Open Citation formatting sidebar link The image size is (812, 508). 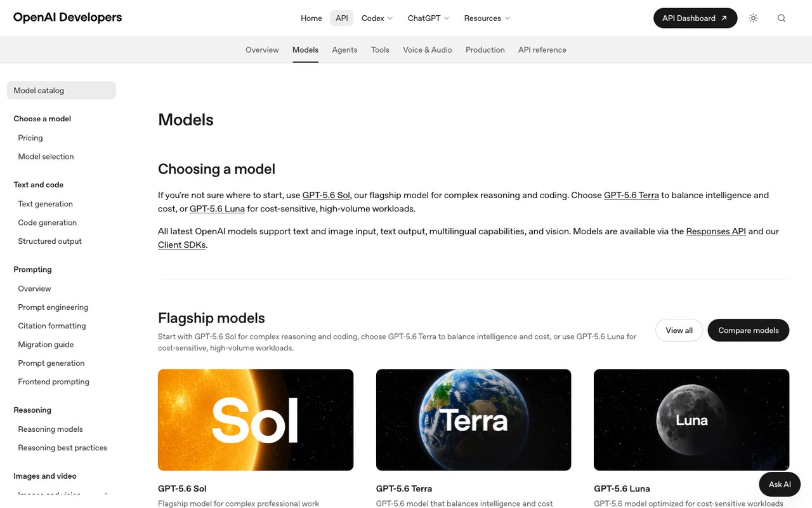click(x=52, y=326)
